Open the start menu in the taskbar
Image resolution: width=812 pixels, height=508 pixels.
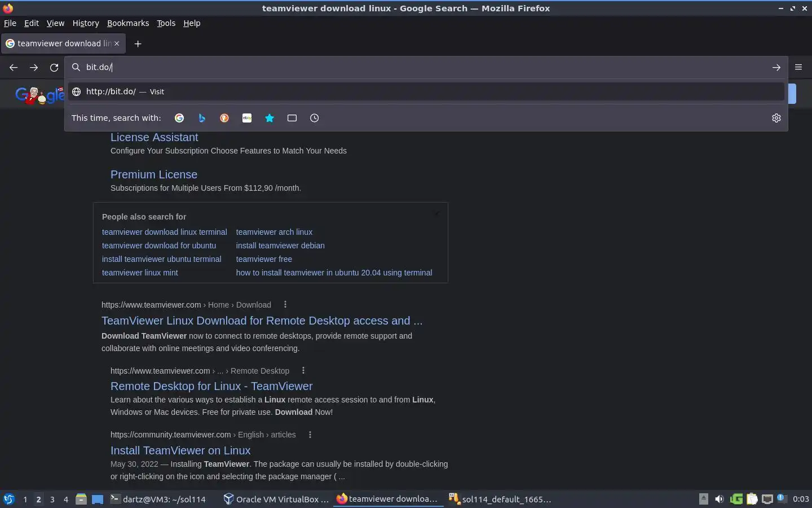tap(9, 499)
